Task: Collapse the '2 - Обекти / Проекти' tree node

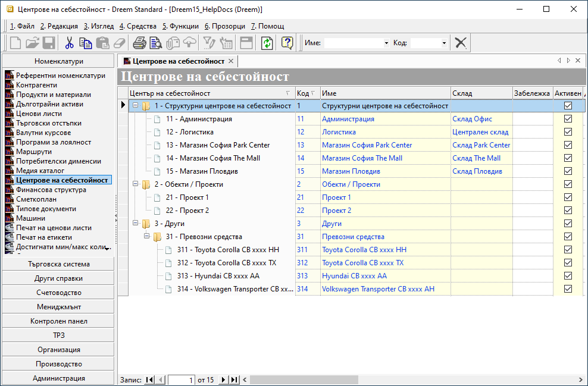Action: [x=136, y=184]
